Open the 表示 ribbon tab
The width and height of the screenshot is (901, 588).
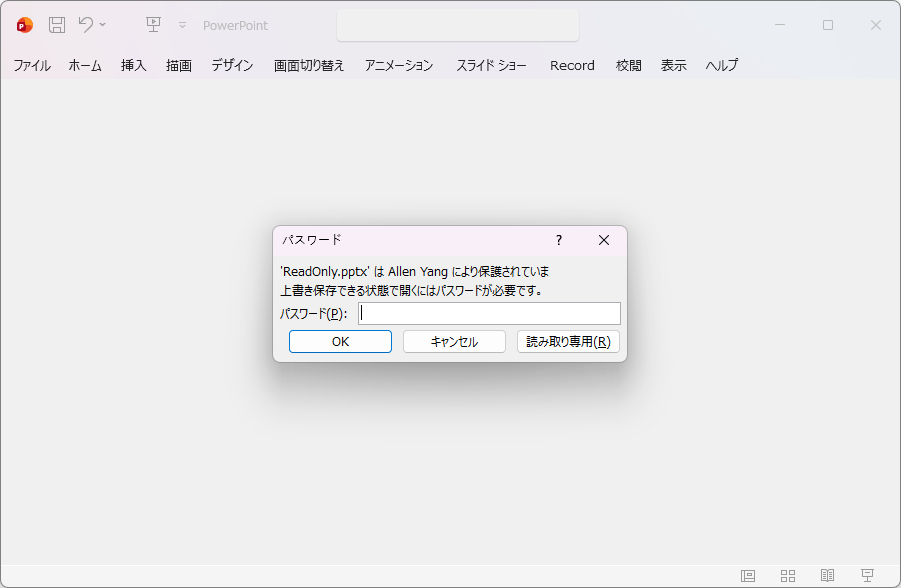point(673,66)
